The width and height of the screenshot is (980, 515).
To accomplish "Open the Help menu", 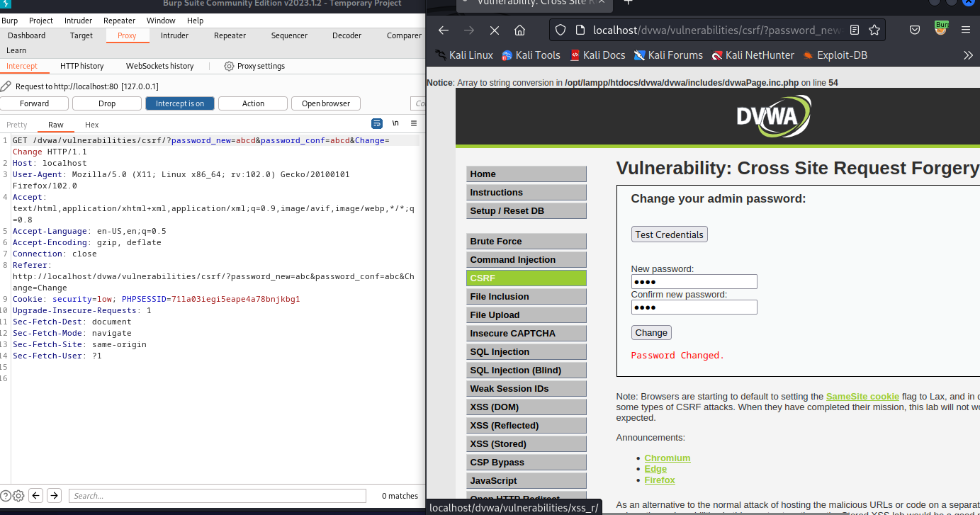I will [x=195, y=21].
